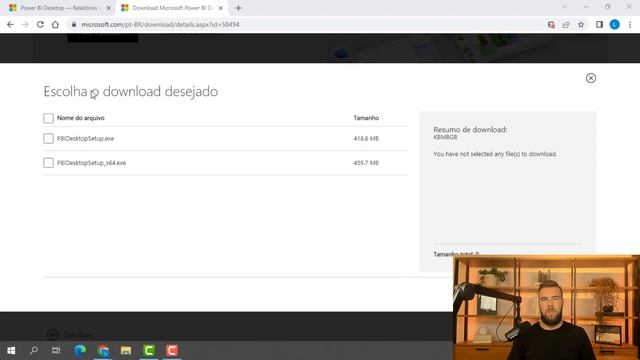Toggle the Nome do arquivo select-all checkbox
The image size is (640, 360).
coord(48,118)
